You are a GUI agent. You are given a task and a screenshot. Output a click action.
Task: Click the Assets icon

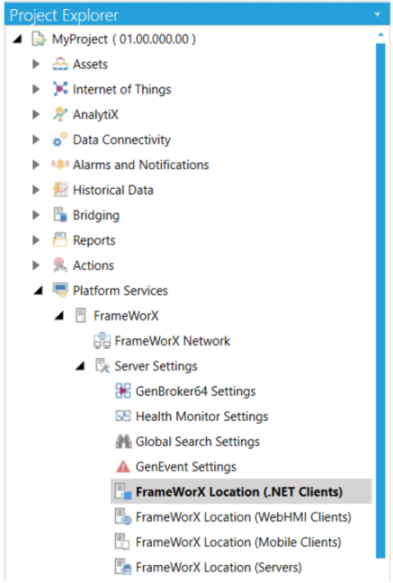click(x=60, y=64)
